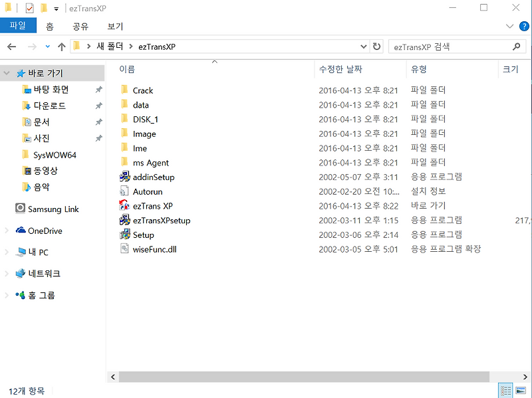Expand the ribbon chevron
The width and height of the screenshot is (532, 398).
[509, 26]
